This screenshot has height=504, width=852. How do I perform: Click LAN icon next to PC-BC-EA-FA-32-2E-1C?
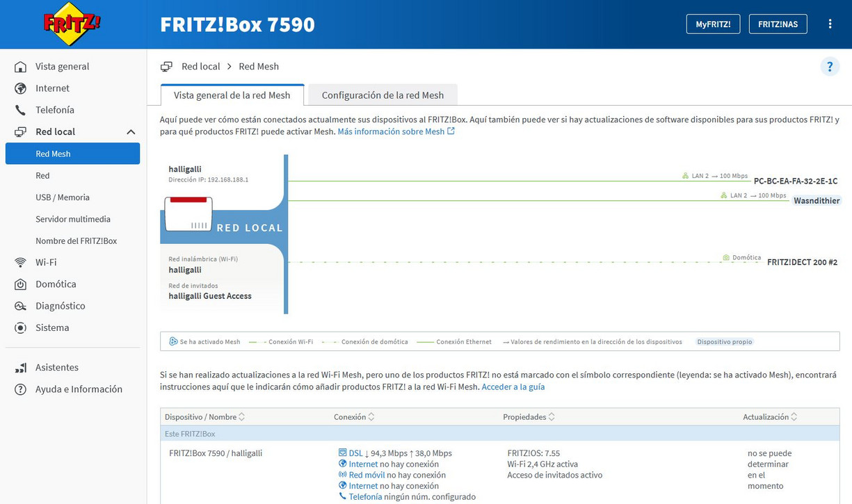686,176
